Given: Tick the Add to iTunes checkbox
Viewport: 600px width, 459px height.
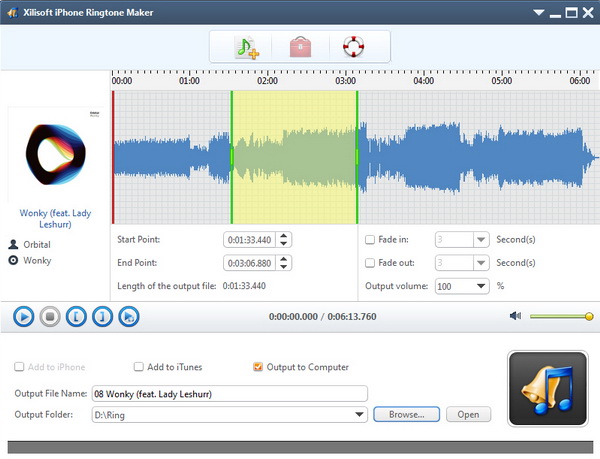Looking at the screenshot, I should pos(139,367).
